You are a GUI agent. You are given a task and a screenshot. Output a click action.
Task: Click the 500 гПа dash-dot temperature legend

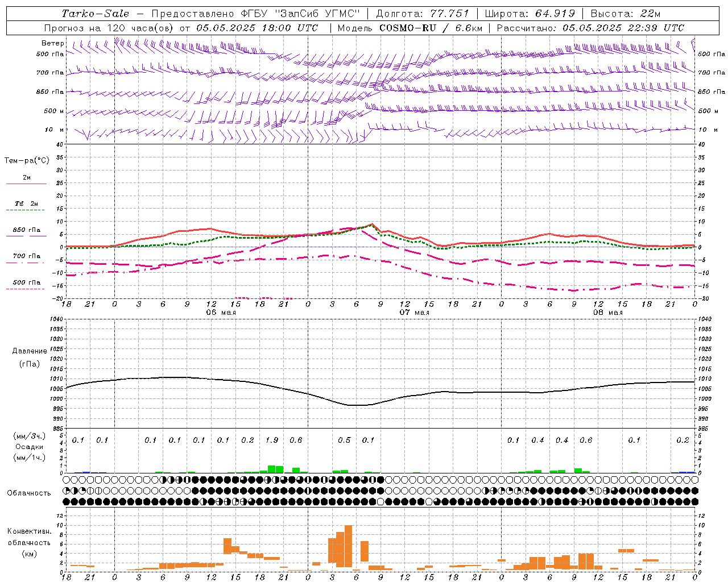[x=26, y=285]
